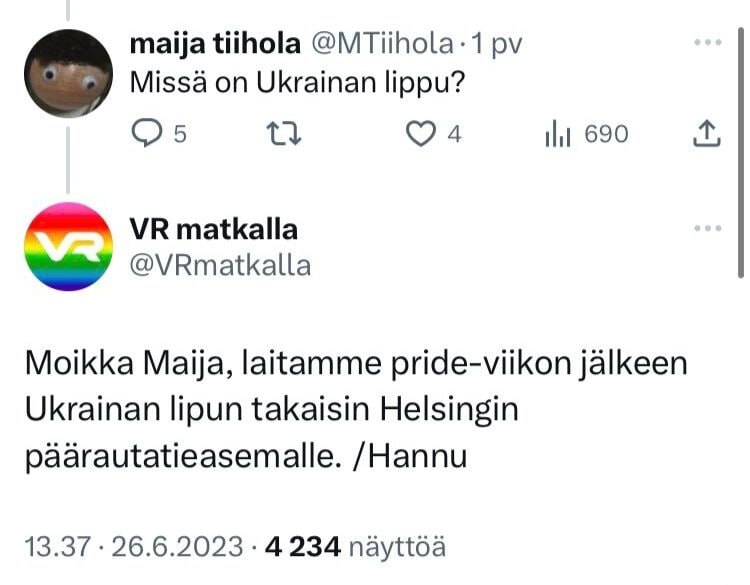Click the "1 pv" tweet timestamp
The image size is (750, 585).
click(x=497, y=44)
